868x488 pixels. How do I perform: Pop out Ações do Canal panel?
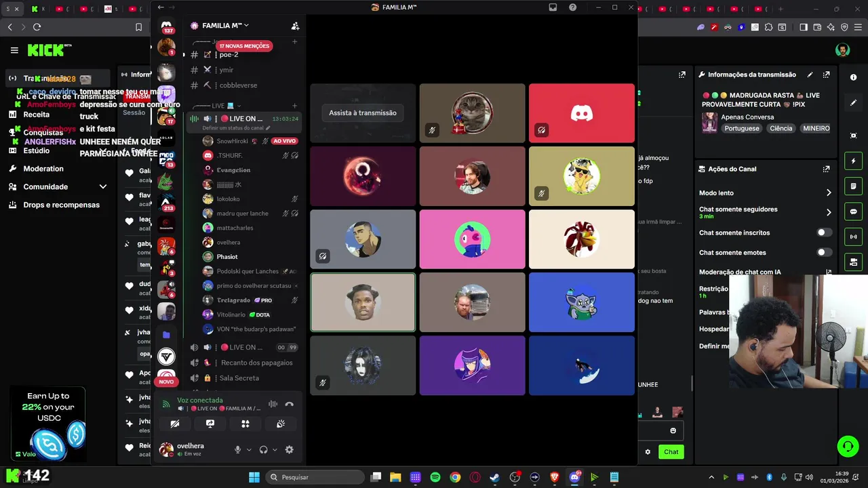(827, 169)
